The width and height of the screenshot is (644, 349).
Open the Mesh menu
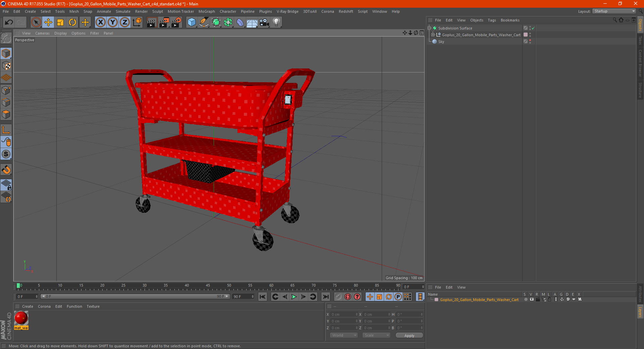point(74,11)
